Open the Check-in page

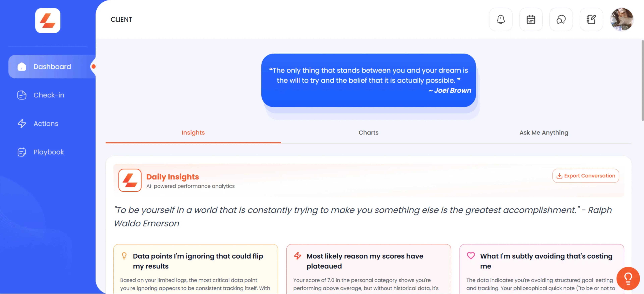tap(49, 95)
